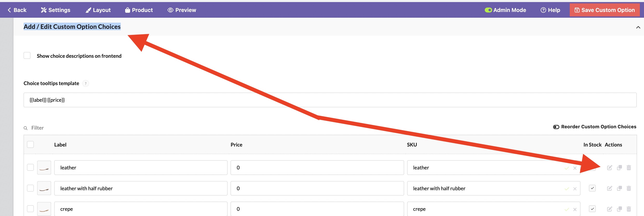Toggle Reorder Custom Option Choices switch
The image size is (644, 216).
(556, 127)
